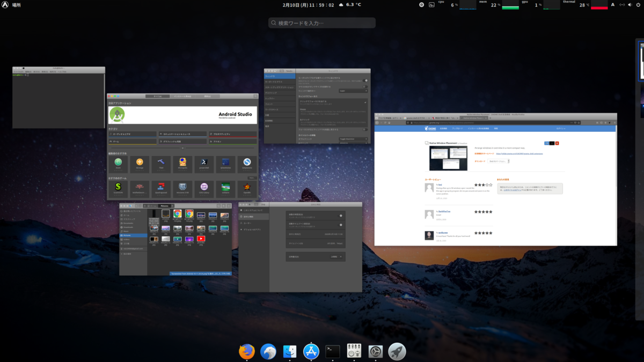Select ウィンドウ item in Tweaks sidebar
644x362 pixels.
point(279,76)
